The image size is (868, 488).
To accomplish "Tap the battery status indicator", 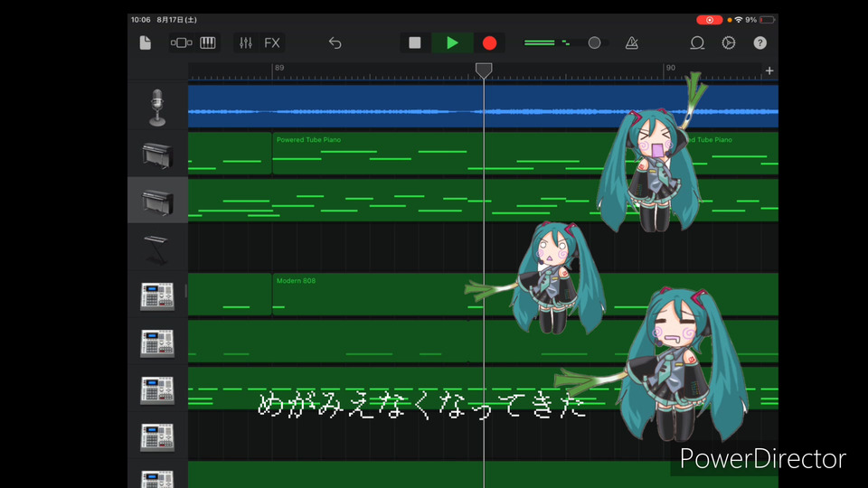I will (768, 20).
